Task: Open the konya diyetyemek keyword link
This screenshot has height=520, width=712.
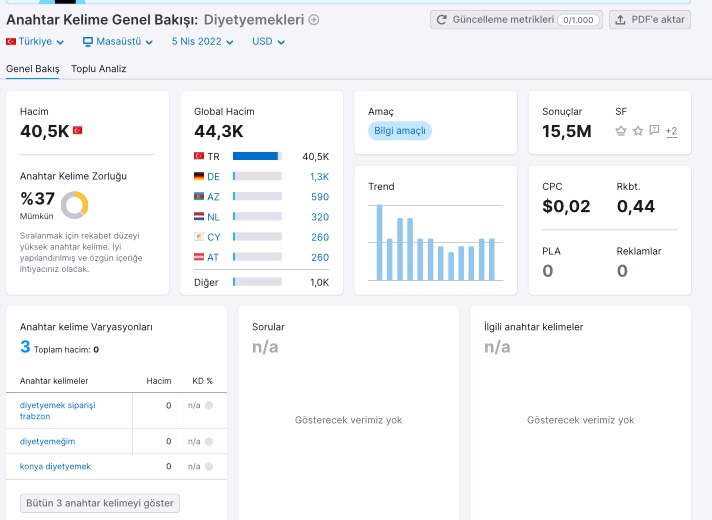Action: 55,466
